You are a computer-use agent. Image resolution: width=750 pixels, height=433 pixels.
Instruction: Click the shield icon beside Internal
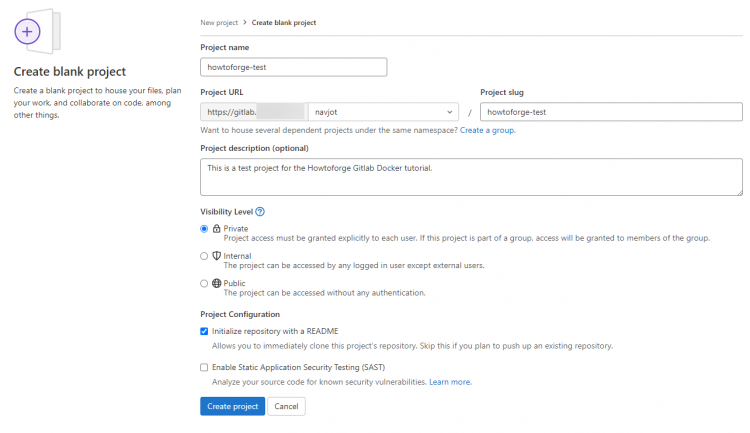point(217,255)
